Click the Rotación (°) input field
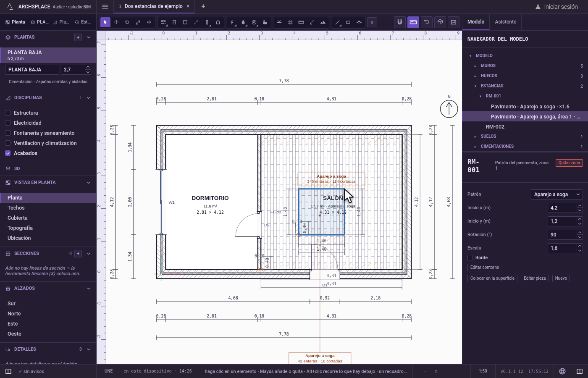Screen dimensions: 588x378 562,235
